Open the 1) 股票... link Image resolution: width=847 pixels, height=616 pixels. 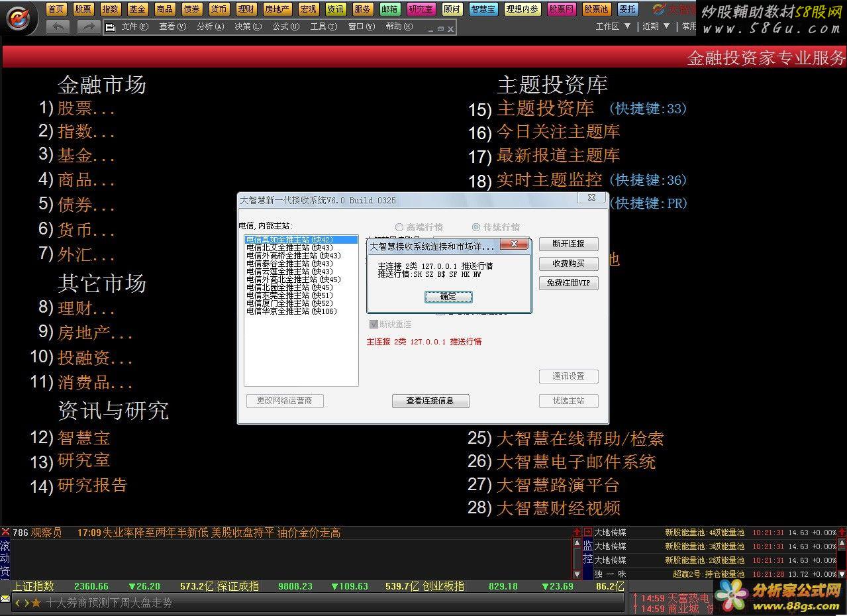(x=77, y=108)
